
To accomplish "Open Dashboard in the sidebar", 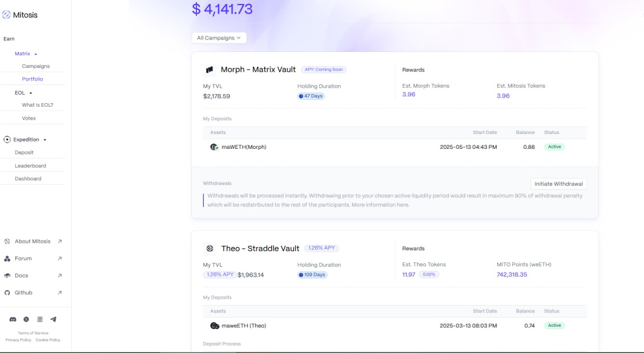I will [28, 178].
